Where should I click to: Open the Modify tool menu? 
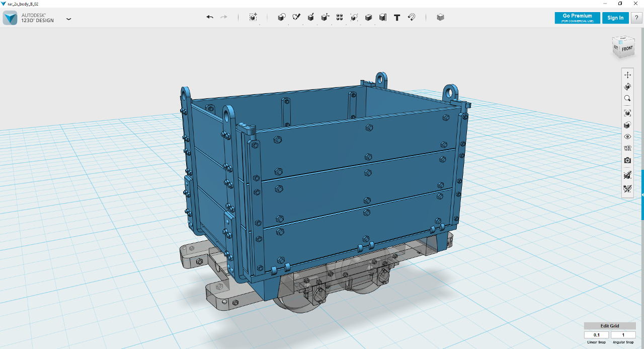point(326,17)
